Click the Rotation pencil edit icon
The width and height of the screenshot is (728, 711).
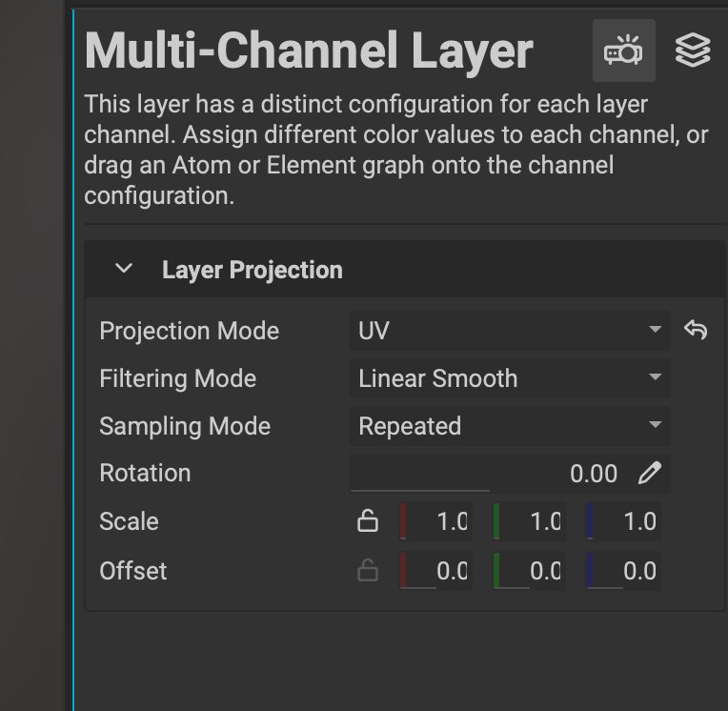[650, 473]
